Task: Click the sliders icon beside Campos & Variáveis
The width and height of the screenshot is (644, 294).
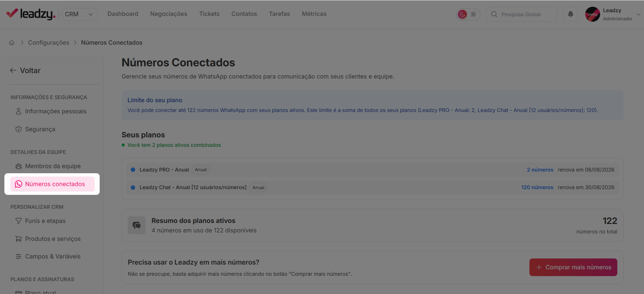Action: point(19,256)
